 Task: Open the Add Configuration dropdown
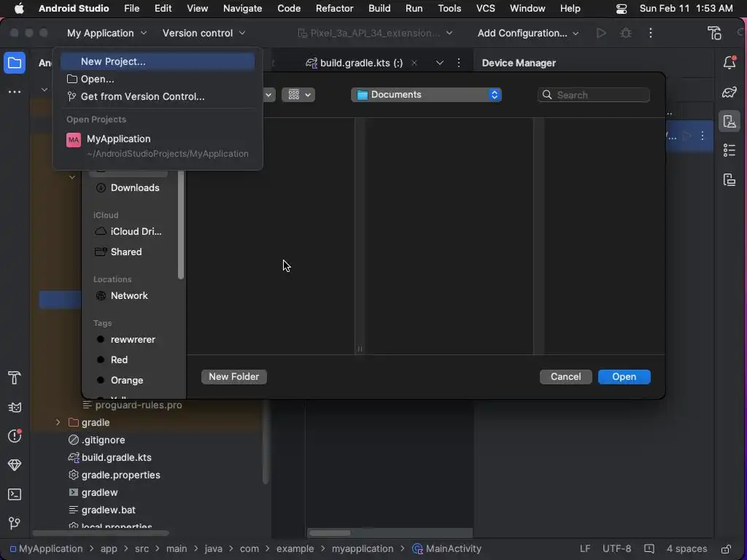point(528,33)
